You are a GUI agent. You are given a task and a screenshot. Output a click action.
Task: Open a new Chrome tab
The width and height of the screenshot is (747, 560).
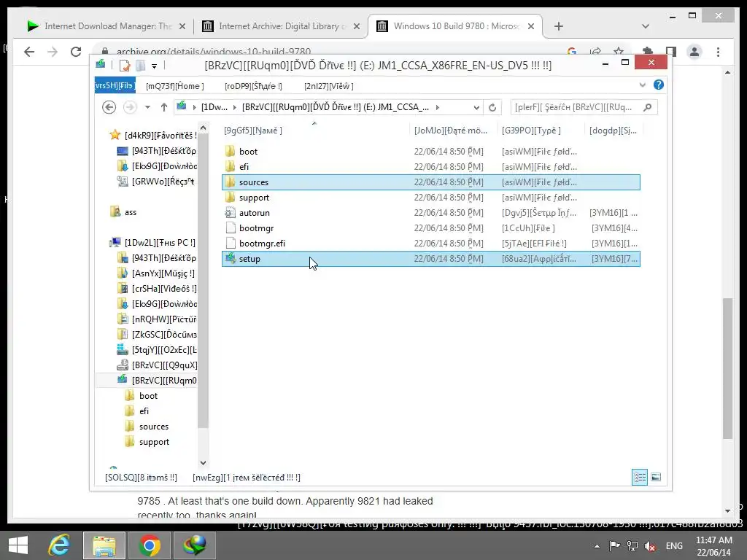(559, 27)
